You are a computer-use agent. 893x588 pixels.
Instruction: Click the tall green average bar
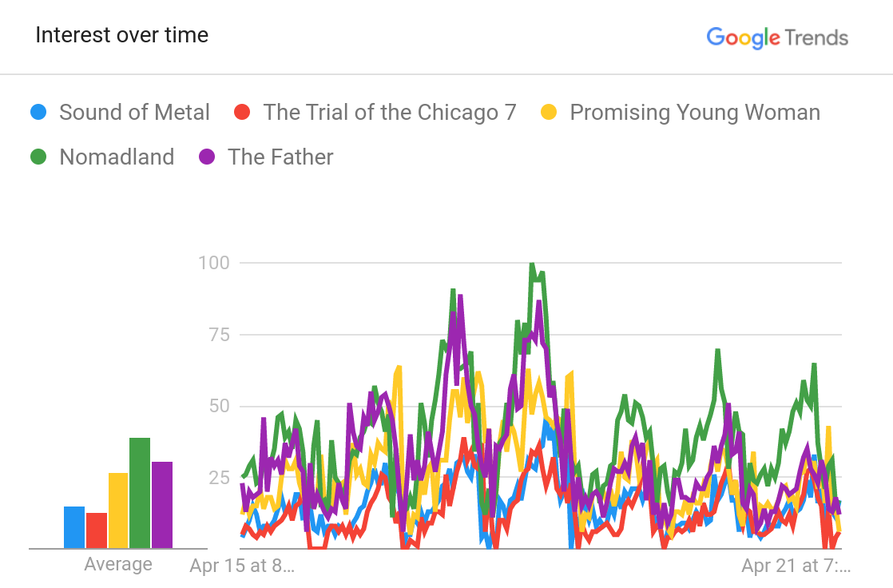tap(140, 493)
